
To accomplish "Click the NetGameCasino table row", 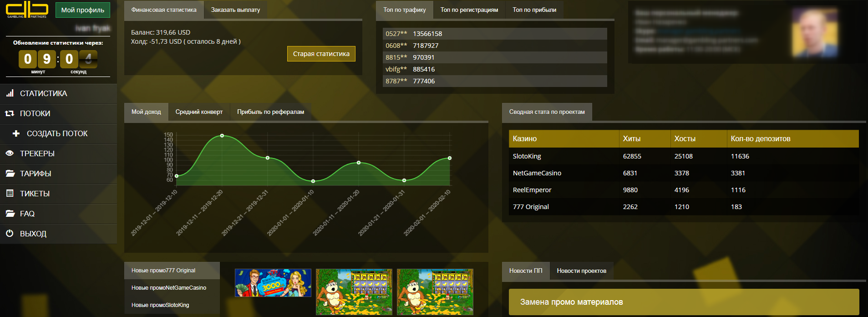I will (x=684, y=173).
